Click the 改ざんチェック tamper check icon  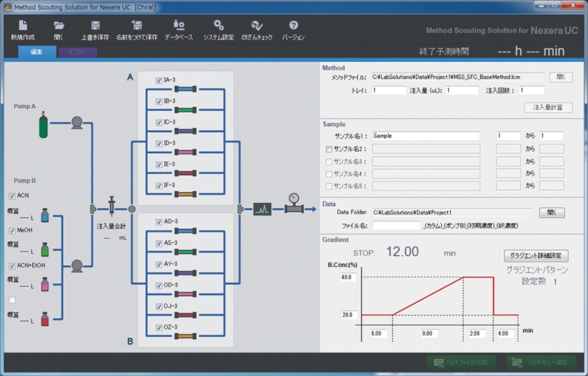[257, 26]
